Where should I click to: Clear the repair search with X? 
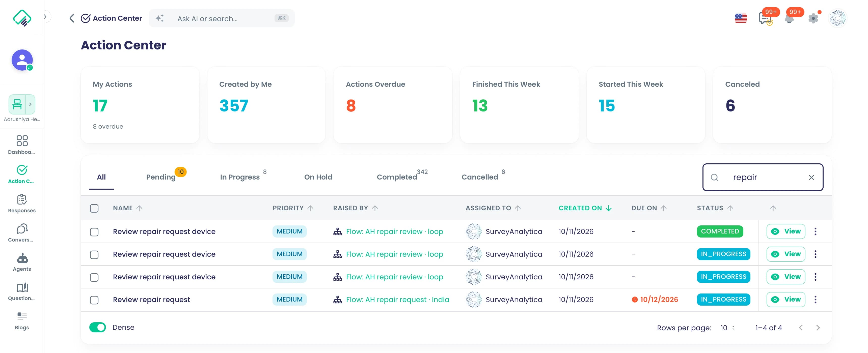pyautogui.click(x=811, y=178)
